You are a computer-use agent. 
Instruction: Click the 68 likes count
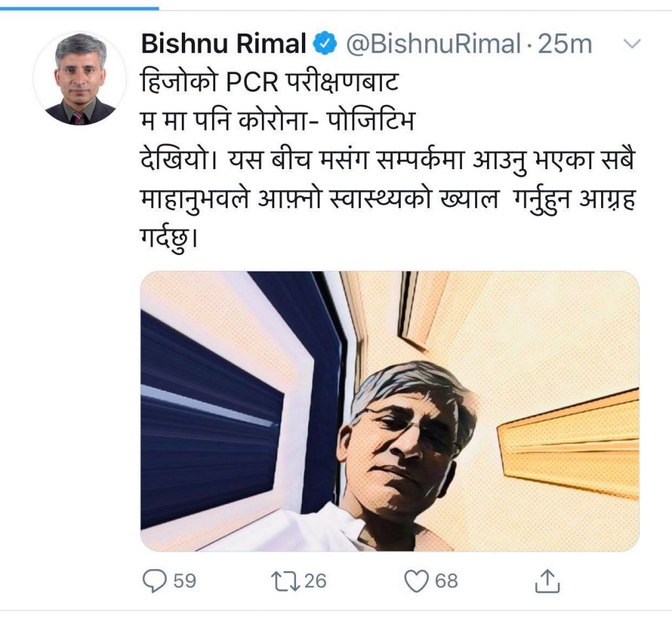coord(446,580)
